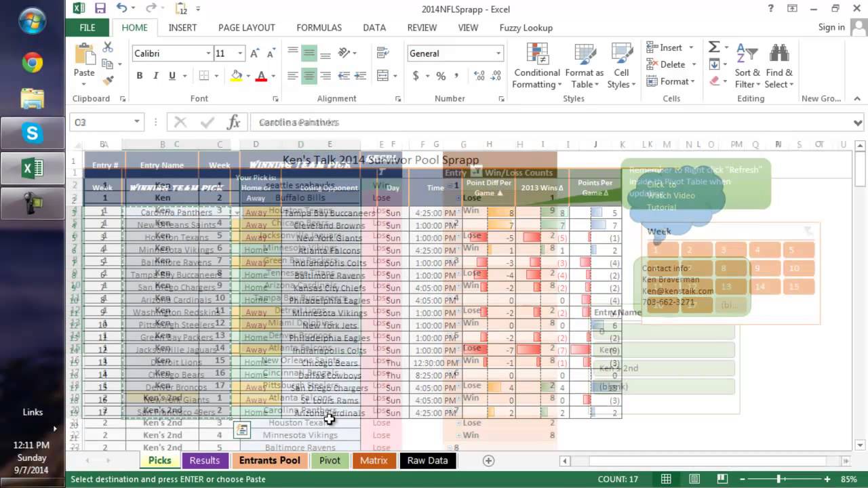Click the Copy icon in Clipboard group

[107, 64]
